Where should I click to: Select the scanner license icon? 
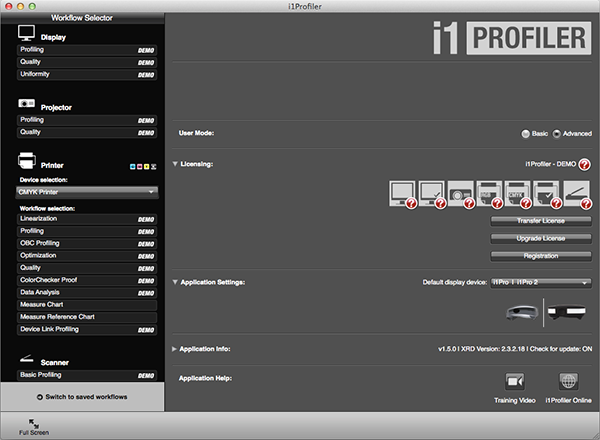coord(576,194)
